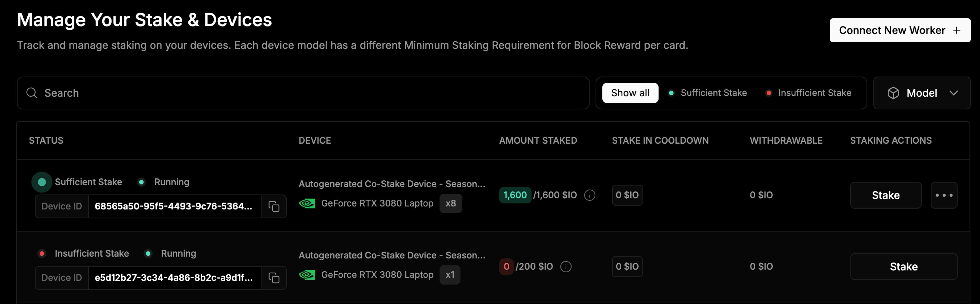Click Connect New Worker button

pos(900,30)
